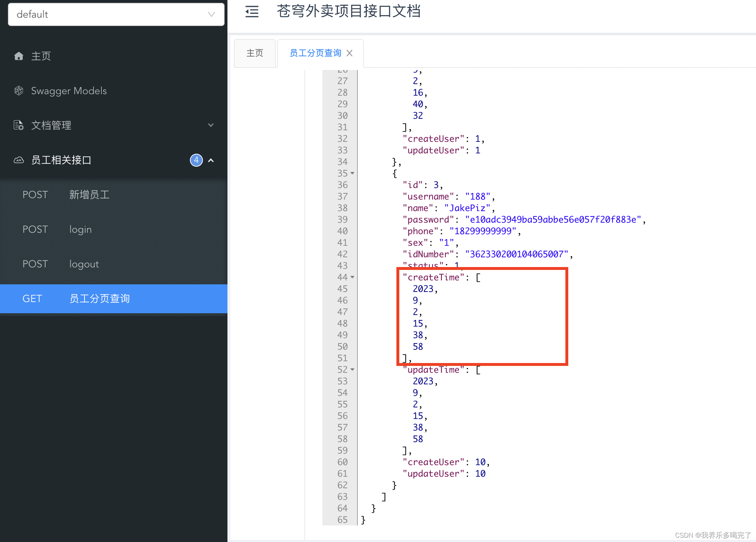Click the title 苍穹外卖项目接口文档

coord(349,12)
